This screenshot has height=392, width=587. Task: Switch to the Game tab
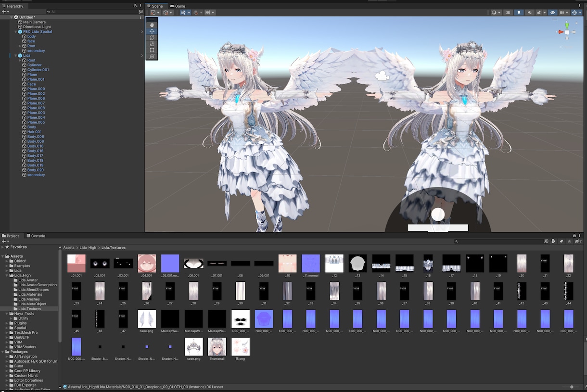tap(178, 6)
